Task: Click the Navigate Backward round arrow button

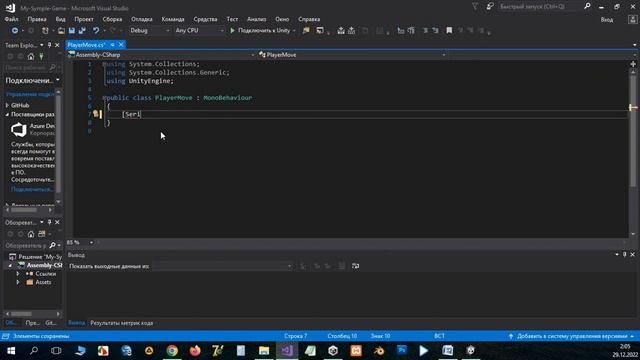Action: tap(15, 31)
